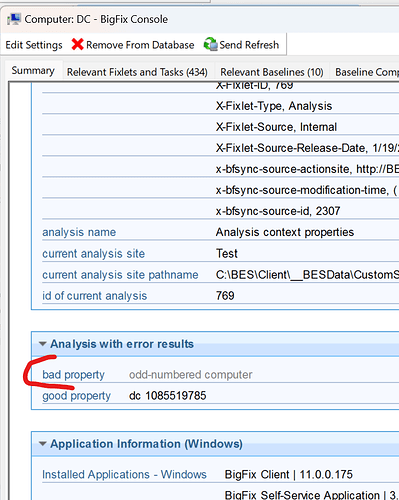Switch to the Summary tab
Viewport: 399px width, 500px height.
point(33,71)
